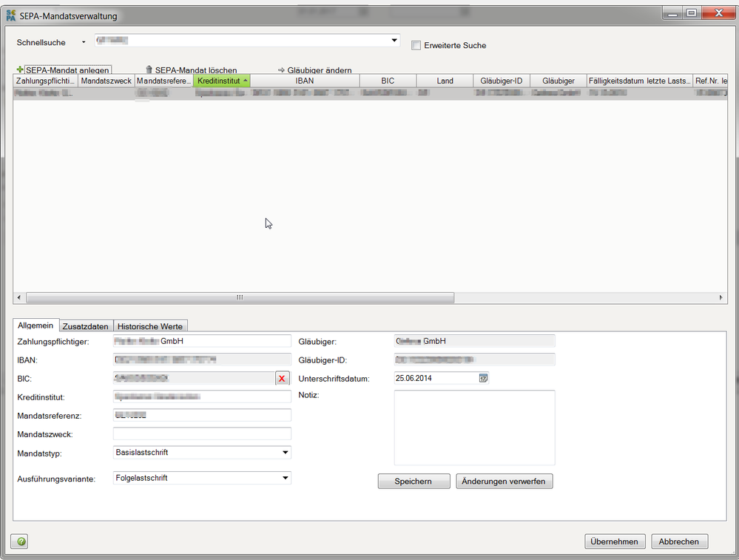Click into the Mandatszweck input field
The height and width of the screenshot is (560, 739).
[x=202, y=434]
